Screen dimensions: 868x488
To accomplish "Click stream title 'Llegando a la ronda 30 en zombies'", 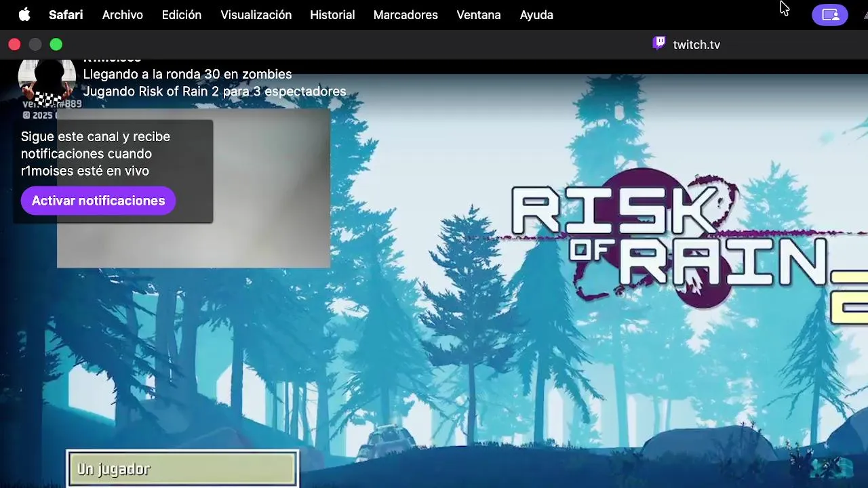I will coord(187,74).
